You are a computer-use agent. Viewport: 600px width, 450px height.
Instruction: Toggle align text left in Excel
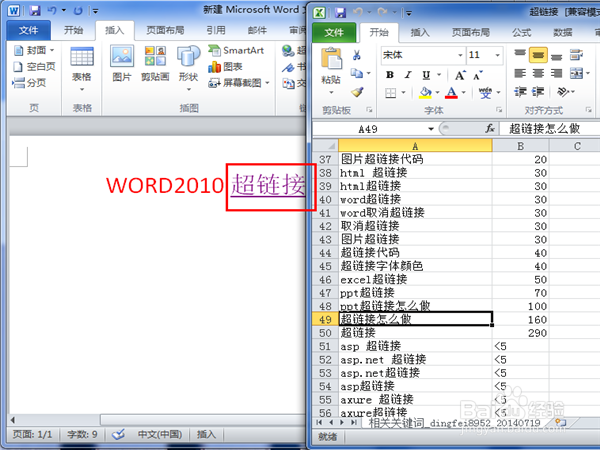tap(520, 73)
